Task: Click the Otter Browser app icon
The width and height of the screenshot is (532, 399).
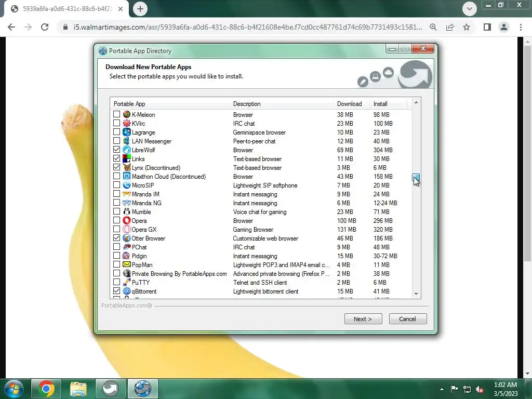Action: [x=127, y=238]
